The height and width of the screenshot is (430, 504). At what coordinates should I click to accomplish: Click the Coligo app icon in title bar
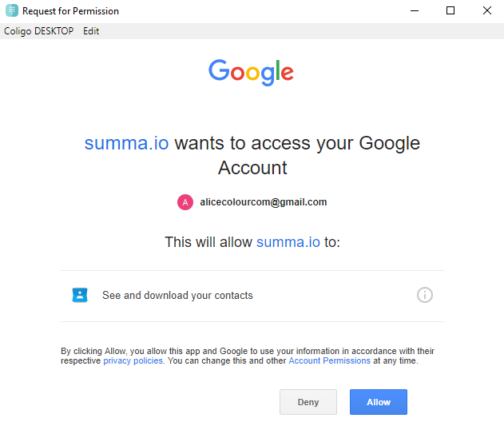(11, 11)
